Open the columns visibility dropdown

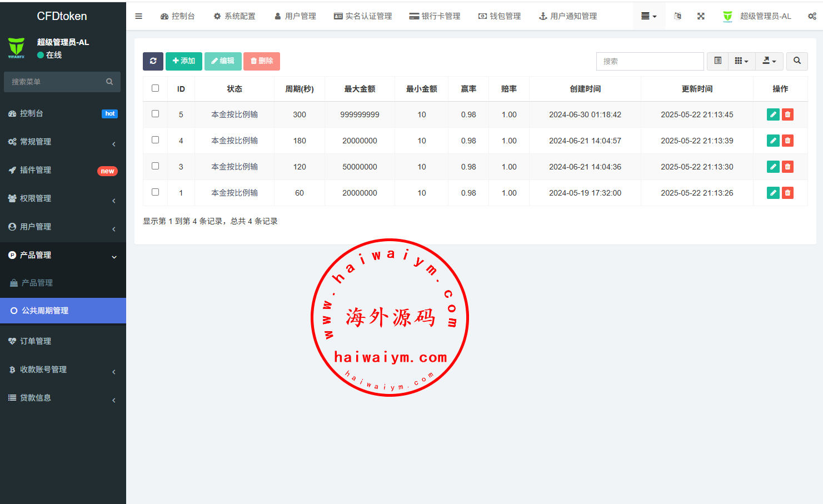[741, 61]
